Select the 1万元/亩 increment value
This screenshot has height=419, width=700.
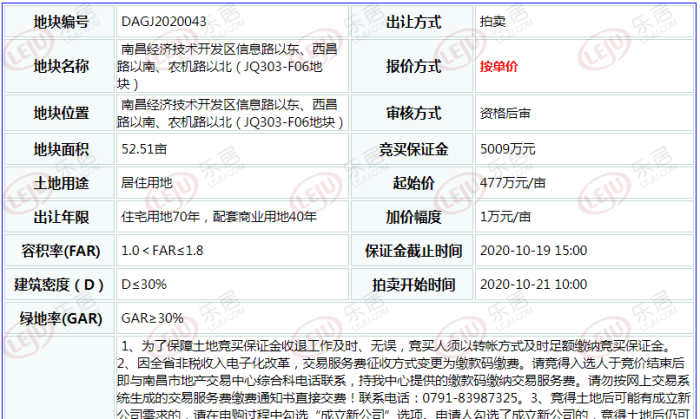(x=505, y=217)
